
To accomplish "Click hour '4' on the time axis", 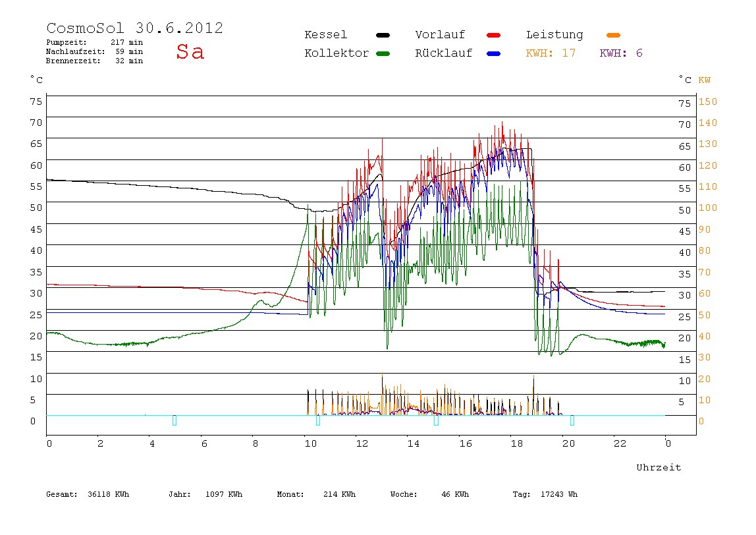I will click(x=152, y=443).
